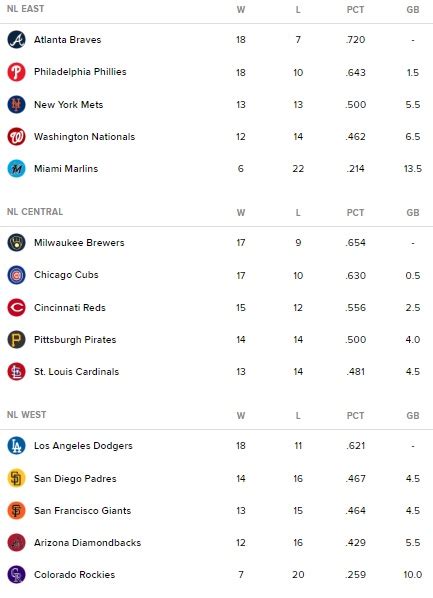The height and width of the screenshot is (598, 433).
Task: Open the Los Angeles Dodgers logo
Action: [x=16, y=445]
